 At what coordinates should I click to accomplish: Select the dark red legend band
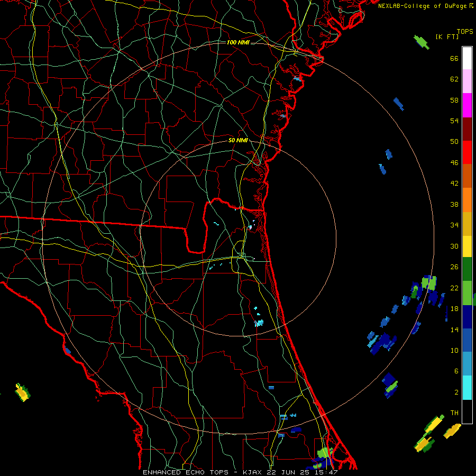(467, 129)
